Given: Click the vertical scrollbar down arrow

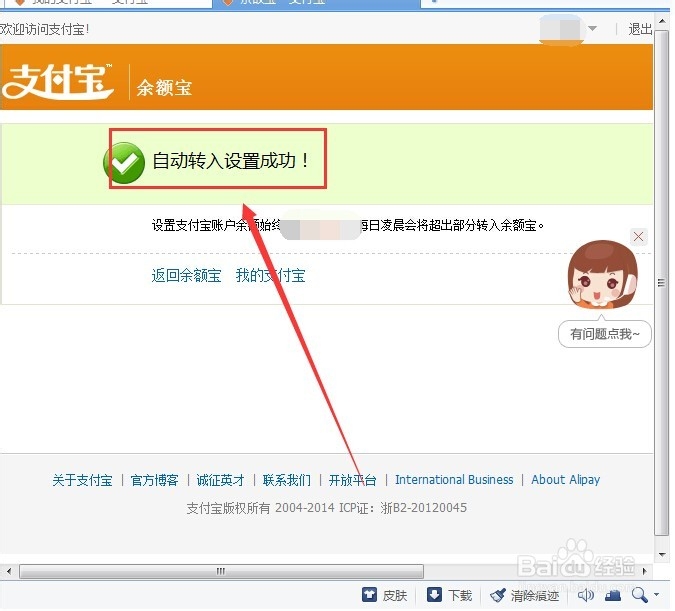Looking at the screenshot, I should (x=662, y=555).
